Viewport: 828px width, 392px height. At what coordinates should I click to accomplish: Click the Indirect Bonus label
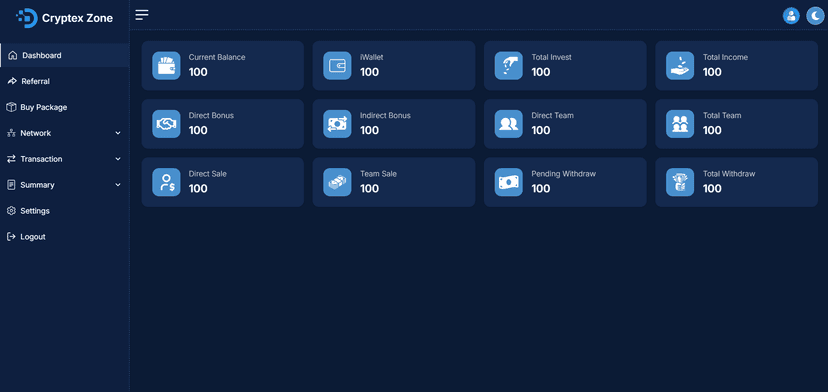tap(385, 115)
